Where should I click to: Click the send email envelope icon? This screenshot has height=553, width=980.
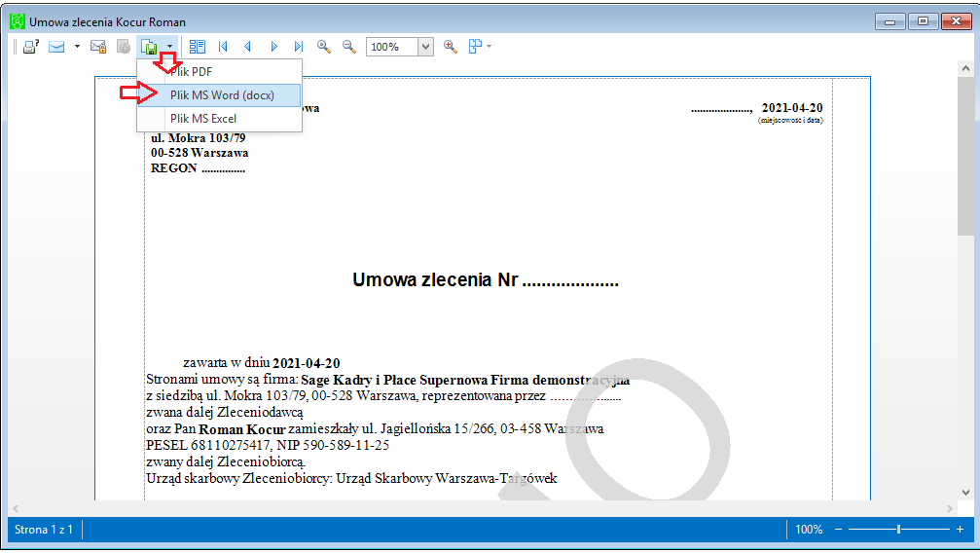56,47
